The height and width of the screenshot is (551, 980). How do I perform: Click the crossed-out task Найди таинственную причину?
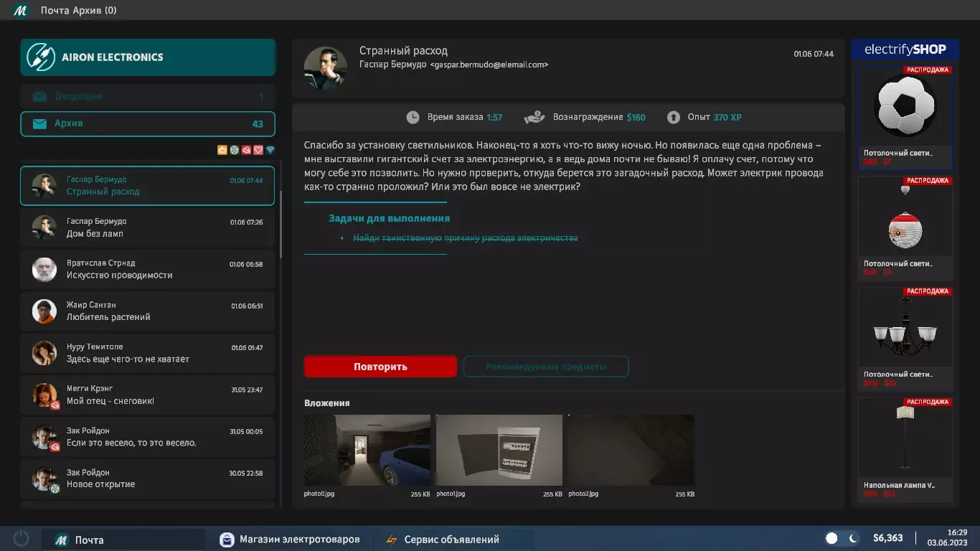(466, 237)
